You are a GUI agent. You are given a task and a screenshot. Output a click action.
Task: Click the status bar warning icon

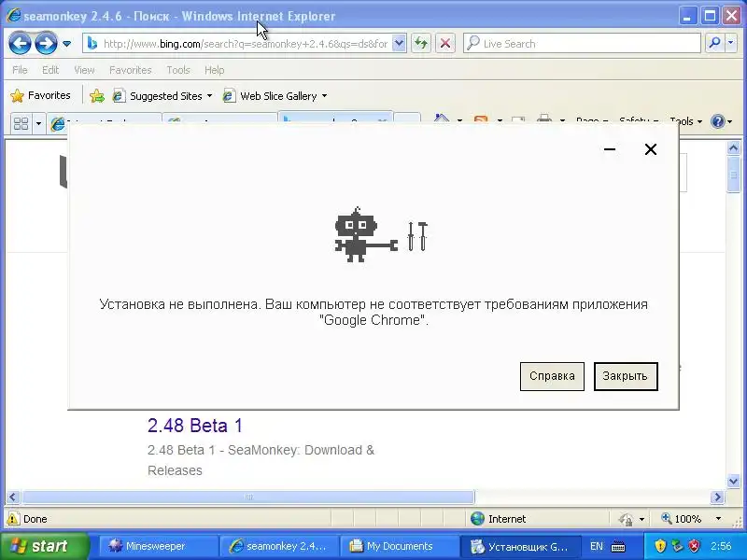pyautogui.click(x=13, y=519)
